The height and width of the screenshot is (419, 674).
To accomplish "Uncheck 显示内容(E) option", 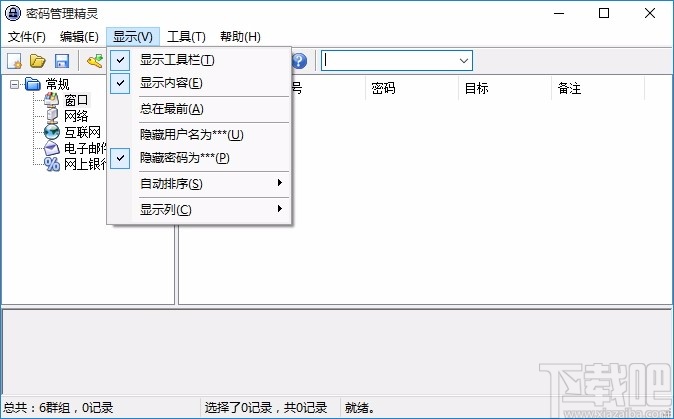I will (x=199, y=83).
